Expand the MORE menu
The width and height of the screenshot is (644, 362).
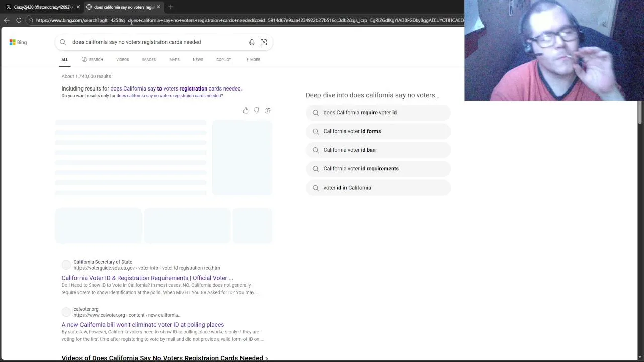click(x=253, y=59)
